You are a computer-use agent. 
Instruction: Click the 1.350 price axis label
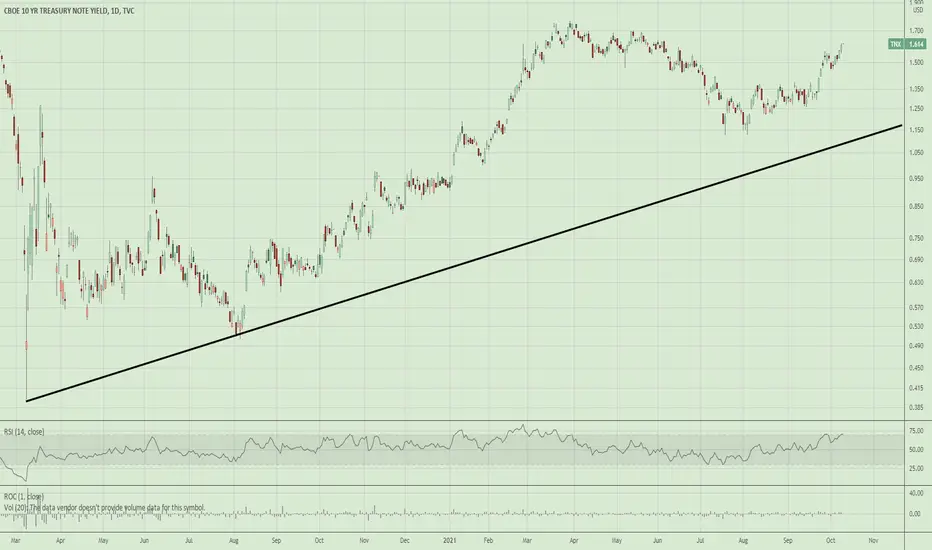click(916, 89)
